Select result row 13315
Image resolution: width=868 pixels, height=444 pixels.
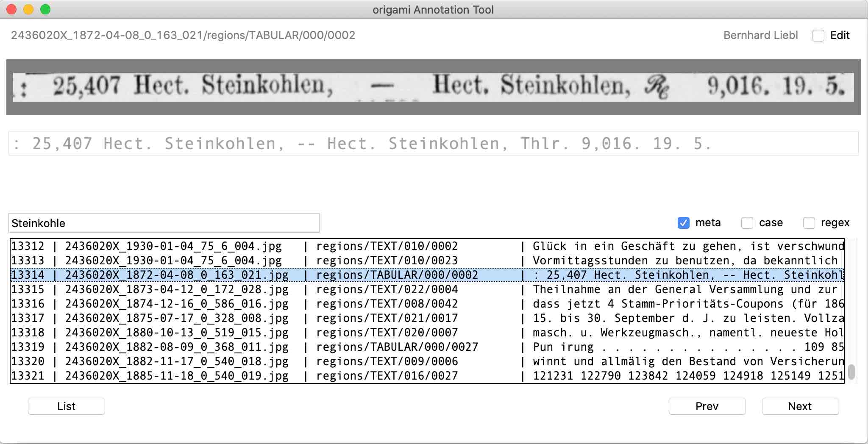pyautogui.click(x=427, y=289)
